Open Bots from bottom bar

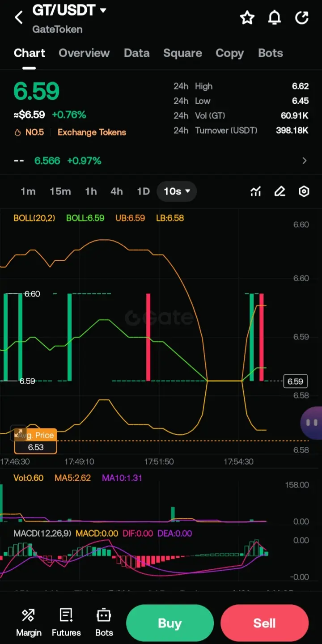coord(104,623)
